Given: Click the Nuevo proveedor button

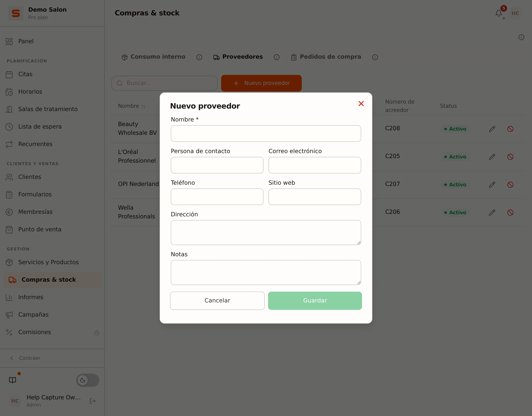Looking at the screenshot, I should pyautogui.click(x=261, y=83).
